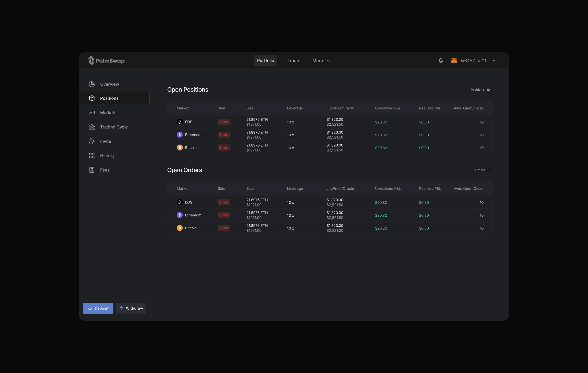Open the Positions sidebar item

(x=109, y=98)
